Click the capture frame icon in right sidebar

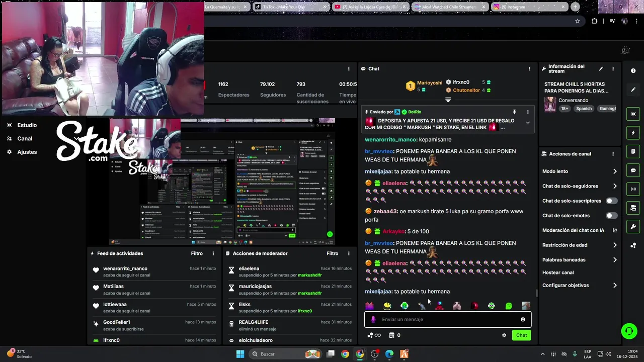[633, 114]
